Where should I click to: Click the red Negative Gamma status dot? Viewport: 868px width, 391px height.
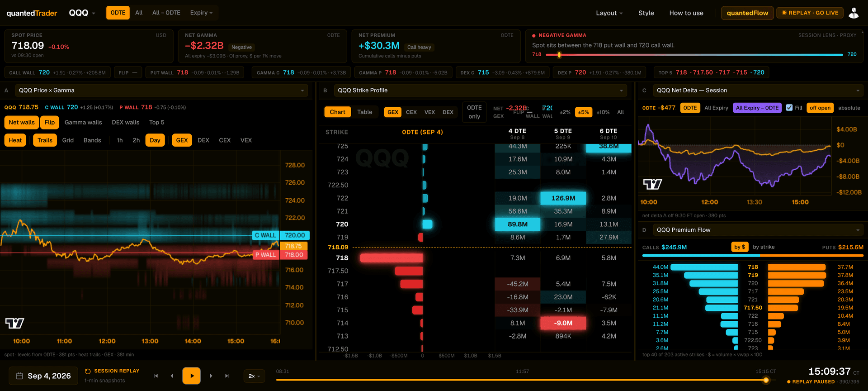tap(534, 35)
